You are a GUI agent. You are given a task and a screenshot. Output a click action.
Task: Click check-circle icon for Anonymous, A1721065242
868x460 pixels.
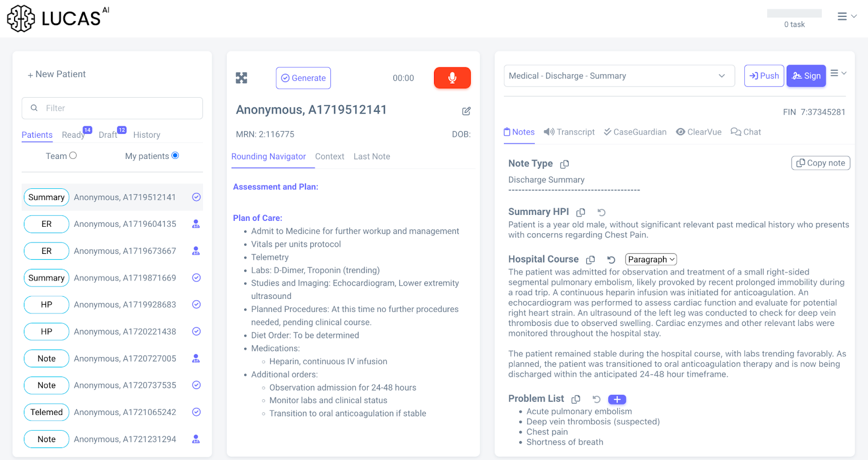coord(196,412)
